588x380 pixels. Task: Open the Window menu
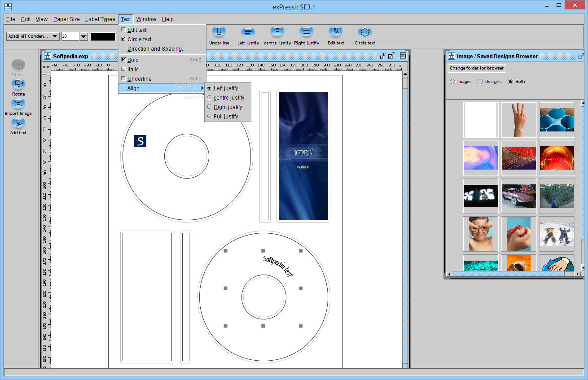(x=146, y=19)
